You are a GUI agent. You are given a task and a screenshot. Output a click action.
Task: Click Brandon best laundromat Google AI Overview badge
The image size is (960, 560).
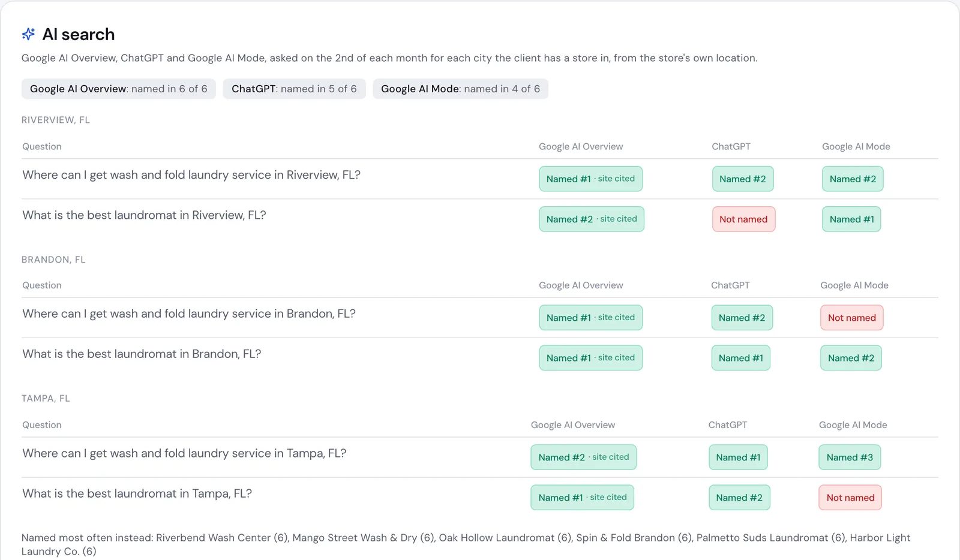590,357
